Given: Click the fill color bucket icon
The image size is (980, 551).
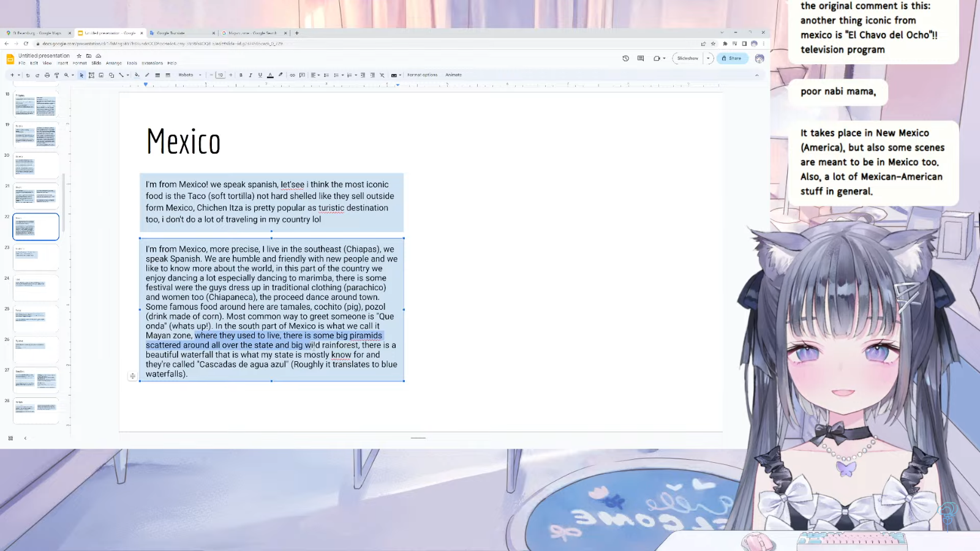Looking at the screenshot, I should (137, 75).
